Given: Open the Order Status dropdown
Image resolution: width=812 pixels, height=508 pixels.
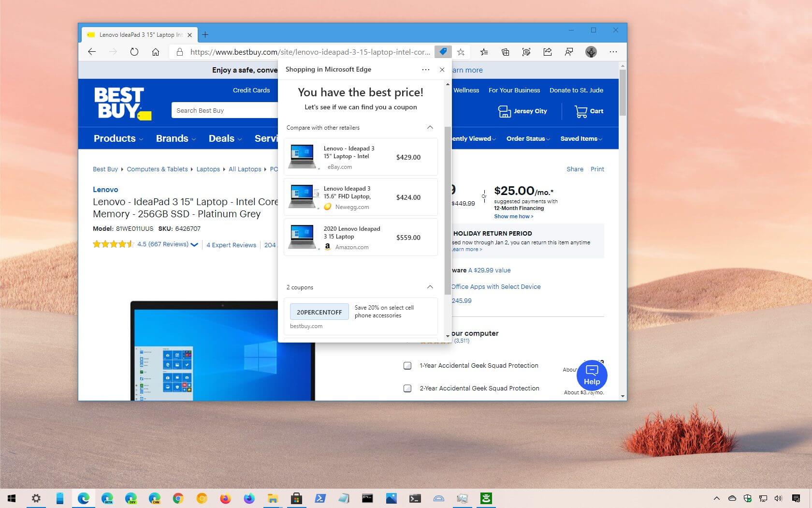Looking at the screenshot, I should [528, 139].
